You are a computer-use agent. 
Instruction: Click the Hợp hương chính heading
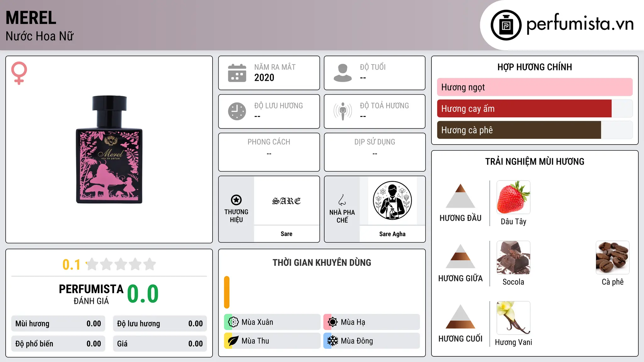[x=535, y=67]
